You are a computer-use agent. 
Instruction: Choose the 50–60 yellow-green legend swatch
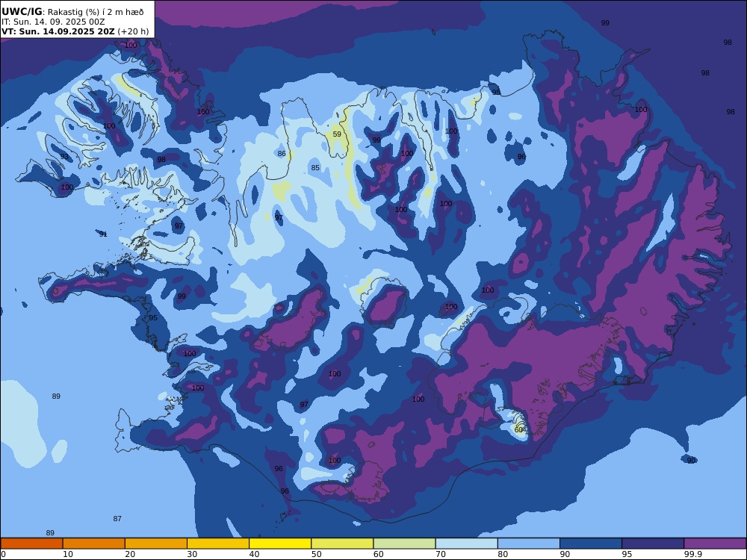pos(342,544)
